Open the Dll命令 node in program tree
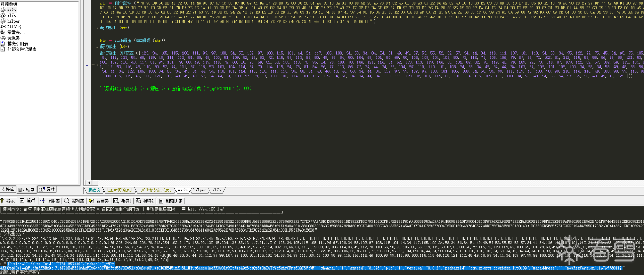 click(14, 26)
